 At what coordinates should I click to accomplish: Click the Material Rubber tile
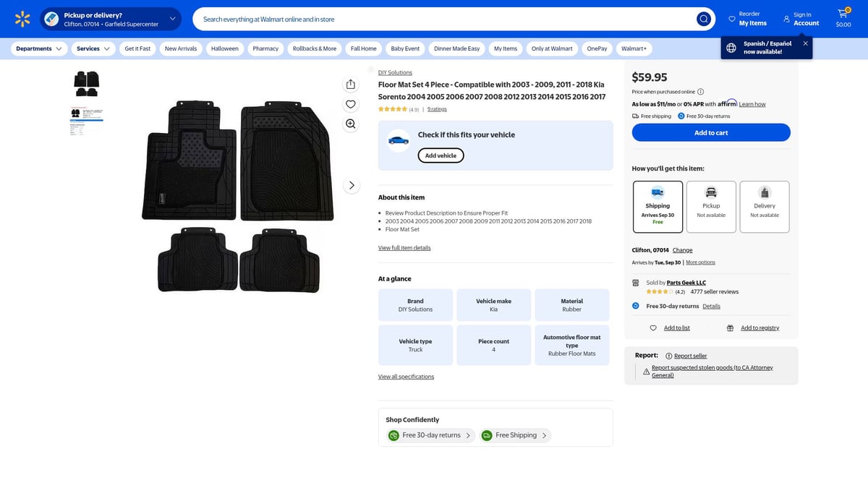click(x=571, y=305)
